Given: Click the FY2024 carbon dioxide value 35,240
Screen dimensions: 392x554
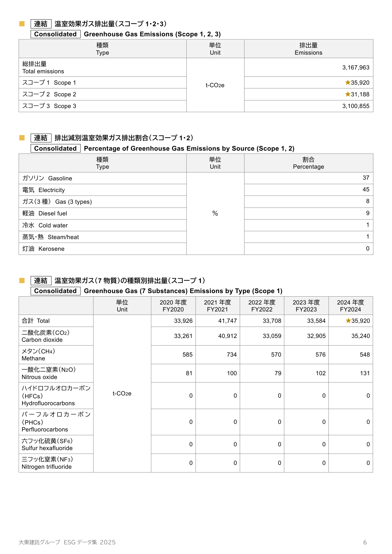Looking at the screenshot, I should pos(361,336).
